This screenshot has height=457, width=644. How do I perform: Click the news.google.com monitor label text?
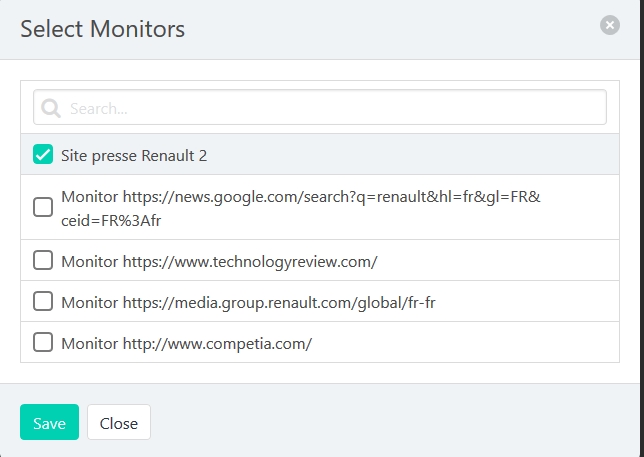301,209
